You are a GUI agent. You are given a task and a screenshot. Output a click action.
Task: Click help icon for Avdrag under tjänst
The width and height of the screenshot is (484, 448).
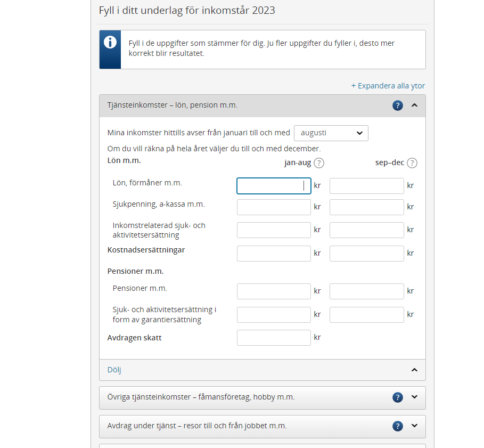point(397,426)
